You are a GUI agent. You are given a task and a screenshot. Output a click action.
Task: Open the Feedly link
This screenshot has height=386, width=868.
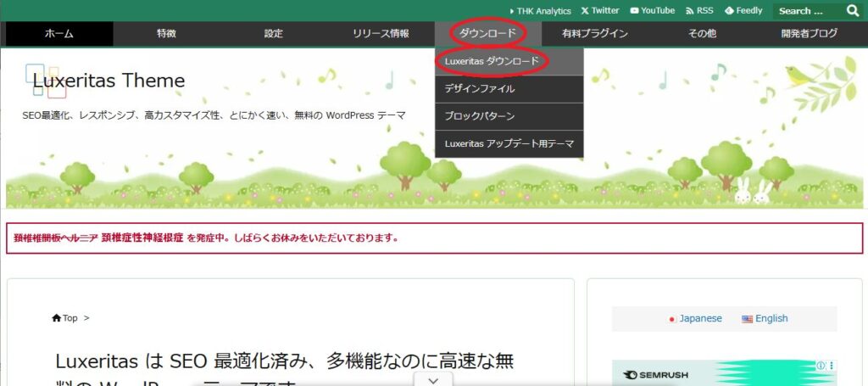coord(743,10)
